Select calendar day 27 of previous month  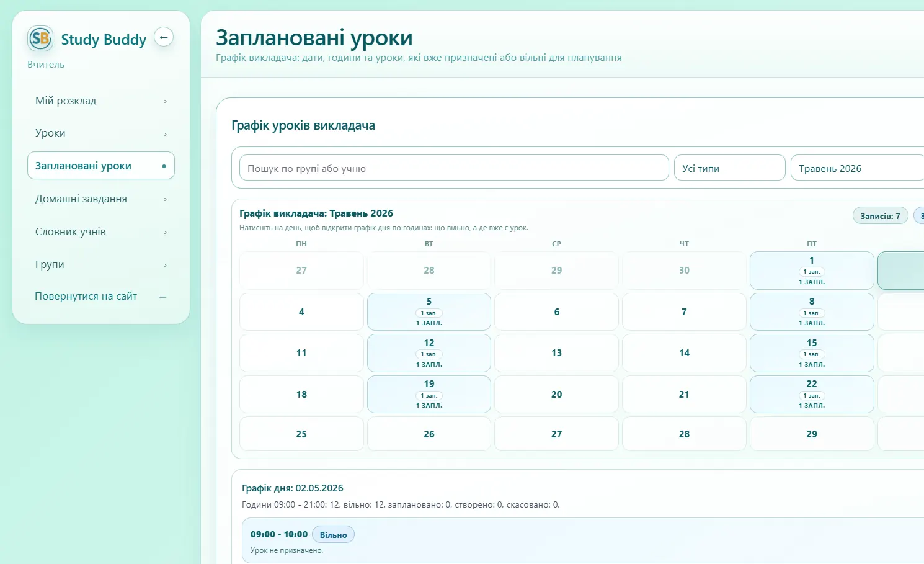tap(301, 271)
